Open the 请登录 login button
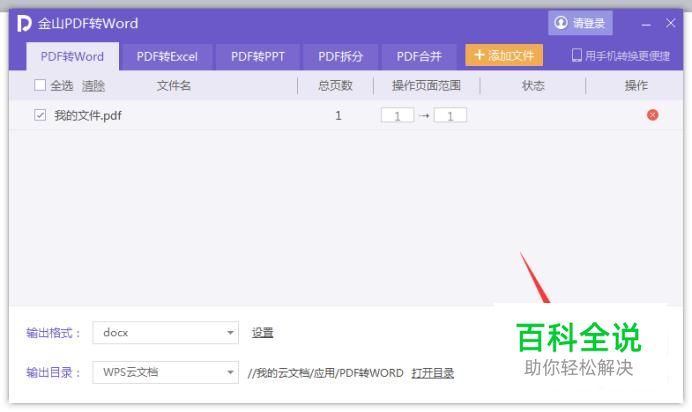This screenshot has width=692, height=412. click(x=580, y=23)
